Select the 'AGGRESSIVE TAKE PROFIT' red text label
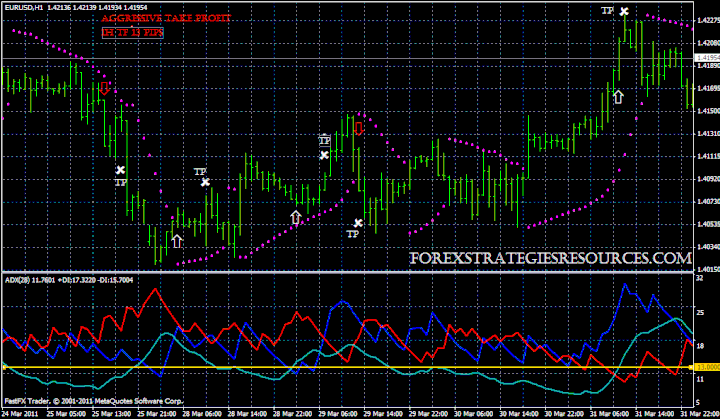The width and height of the screenshot is (720, 419). (166, 18)
